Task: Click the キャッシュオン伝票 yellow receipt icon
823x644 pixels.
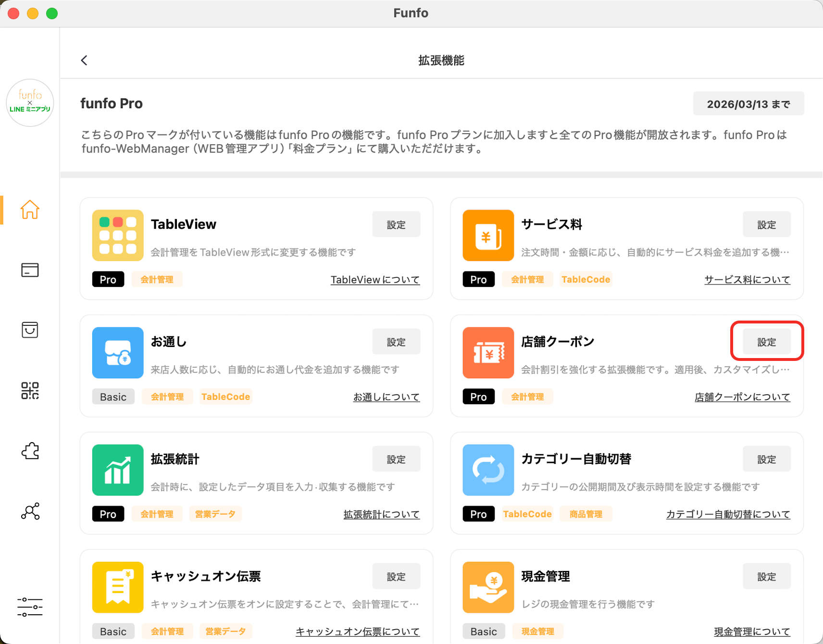Action: pos(118,587)
